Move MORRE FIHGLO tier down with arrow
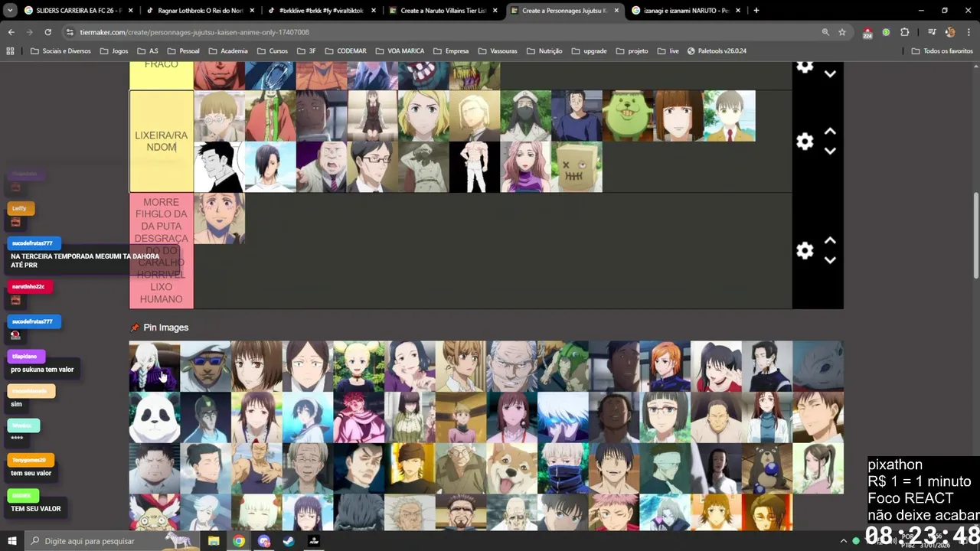The height and width of the screenshot is (551, 980). pos(830,261)
